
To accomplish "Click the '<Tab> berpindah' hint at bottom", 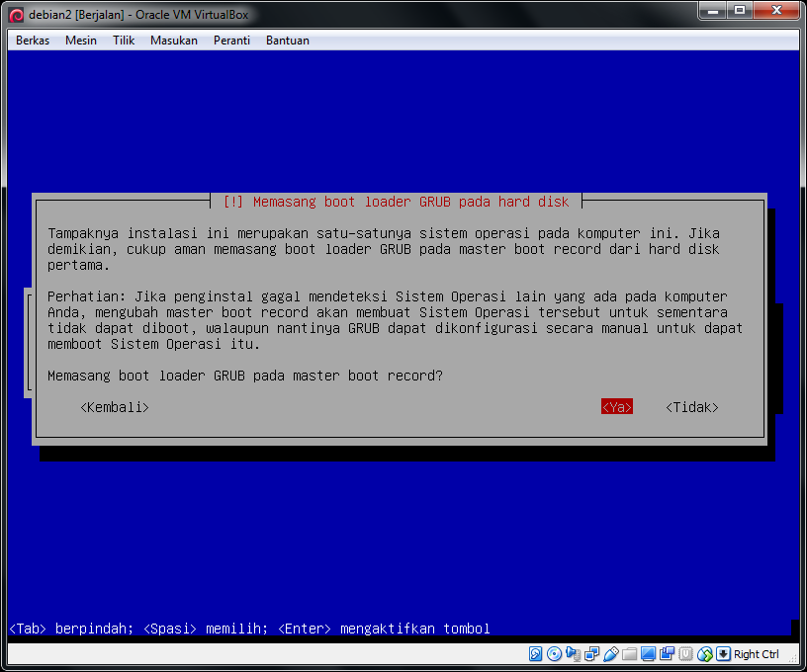I will pos(71,629).
